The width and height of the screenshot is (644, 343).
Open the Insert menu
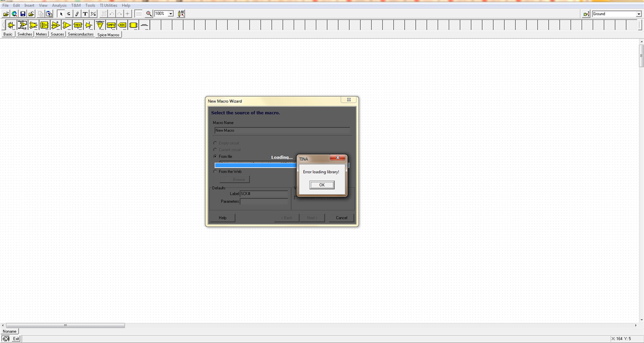point(29,5)
